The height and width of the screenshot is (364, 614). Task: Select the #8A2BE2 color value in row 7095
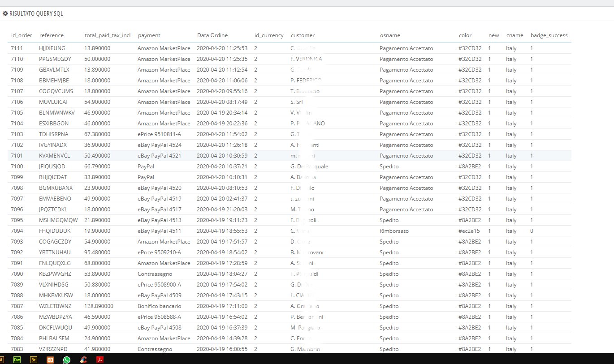(470, 220)
